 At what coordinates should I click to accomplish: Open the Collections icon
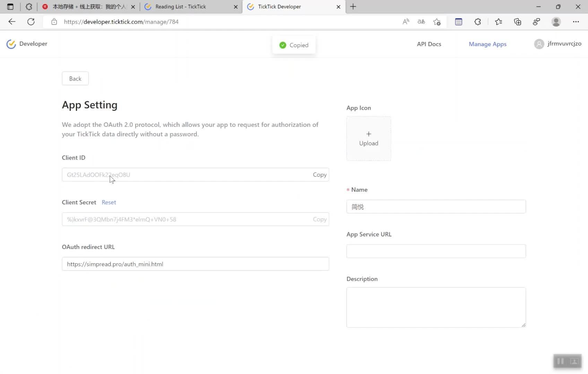coord(518,22)
